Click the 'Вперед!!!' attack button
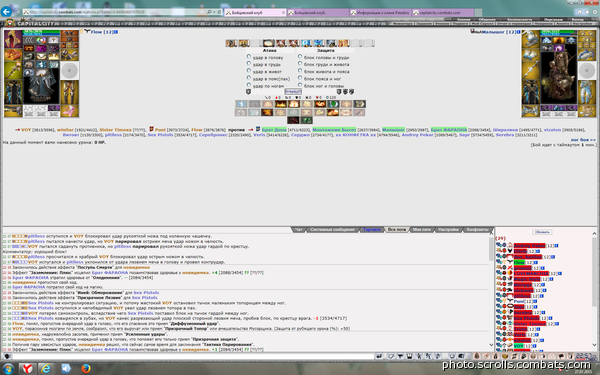The width and height of the screenshot is (600, 375). point(293,91)
